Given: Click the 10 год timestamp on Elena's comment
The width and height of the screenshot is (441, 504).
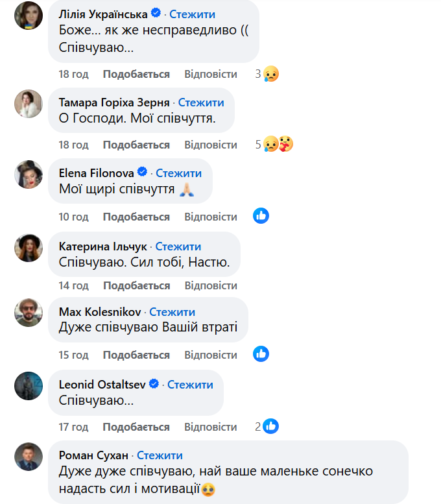Looking at the screenshot, I should [x=73, y=217].
